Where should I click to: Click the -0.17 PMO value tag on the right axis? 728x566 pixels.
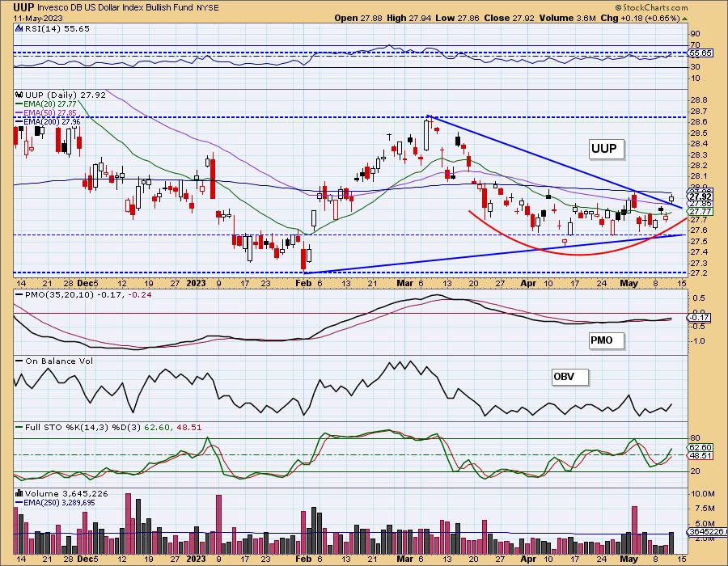(699, 317)
